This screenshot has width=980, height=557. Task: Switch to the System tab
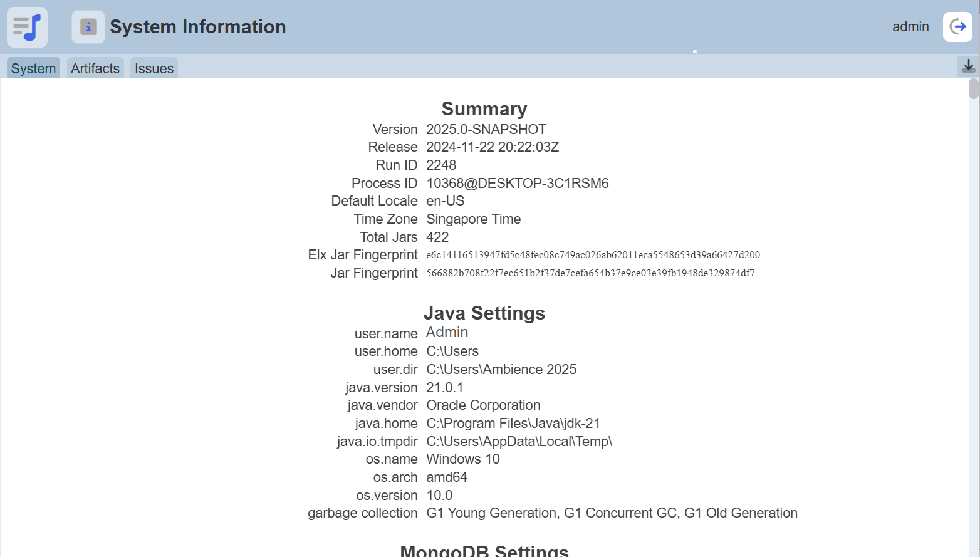coord(33,68)
